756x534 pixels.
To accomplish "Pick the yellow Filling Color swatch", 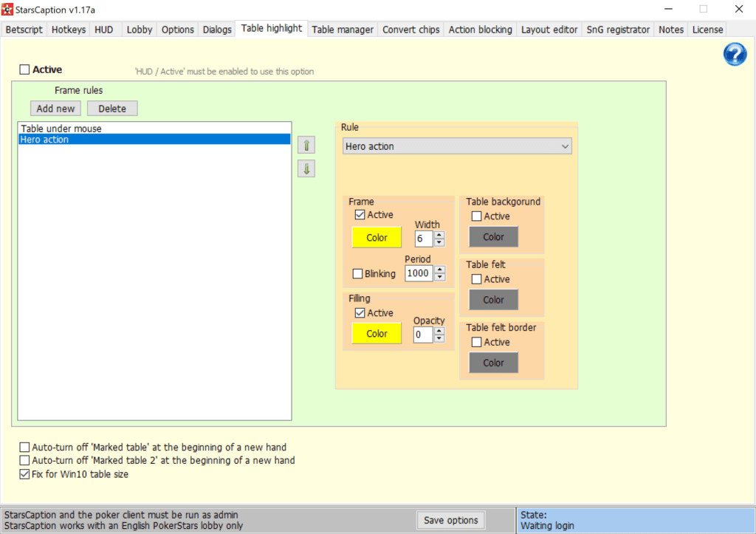I will (x=377, y=333).
